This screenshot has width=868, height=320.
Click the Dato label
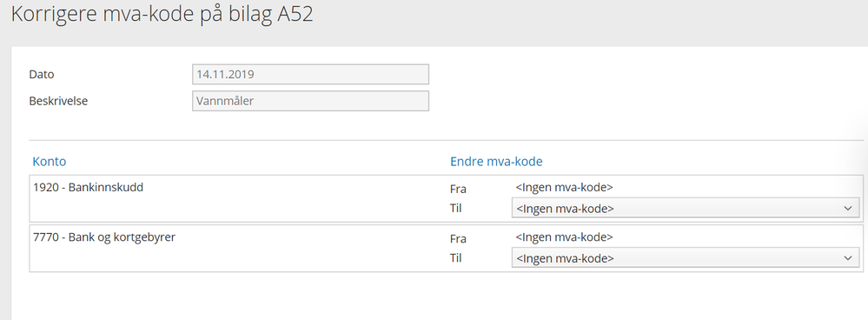42,74
